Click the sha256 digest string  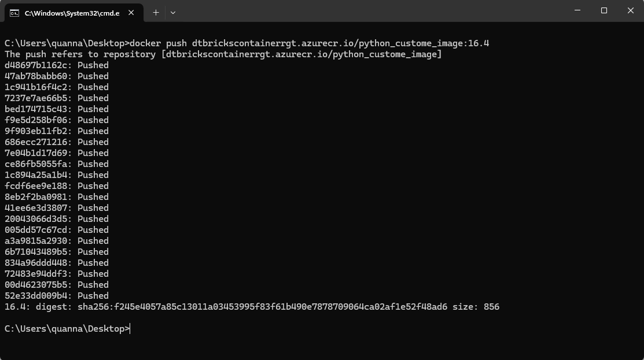[x=262, y=307]
